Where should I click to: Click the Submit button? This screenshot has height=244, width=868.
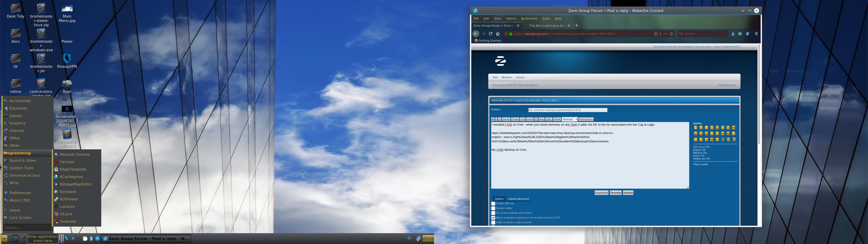coord(628,193)
